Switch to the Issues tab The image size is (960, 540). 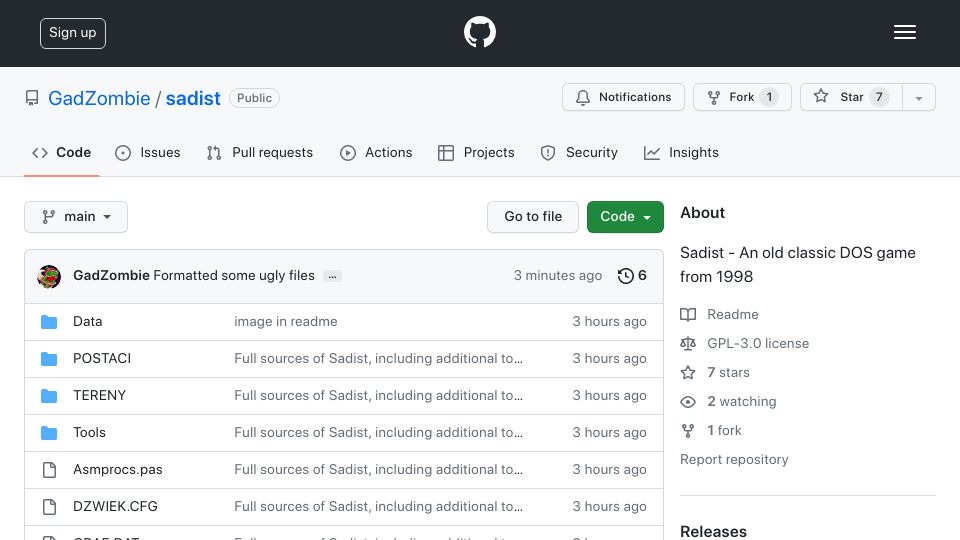coord(148,152)
